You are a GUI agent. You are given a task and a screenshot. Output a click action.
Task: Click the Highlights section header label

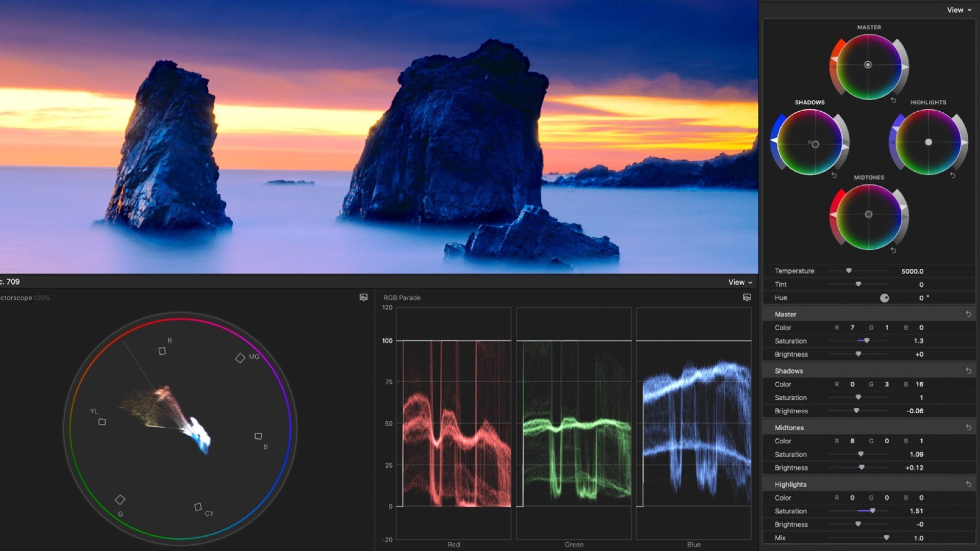point(790,484)
